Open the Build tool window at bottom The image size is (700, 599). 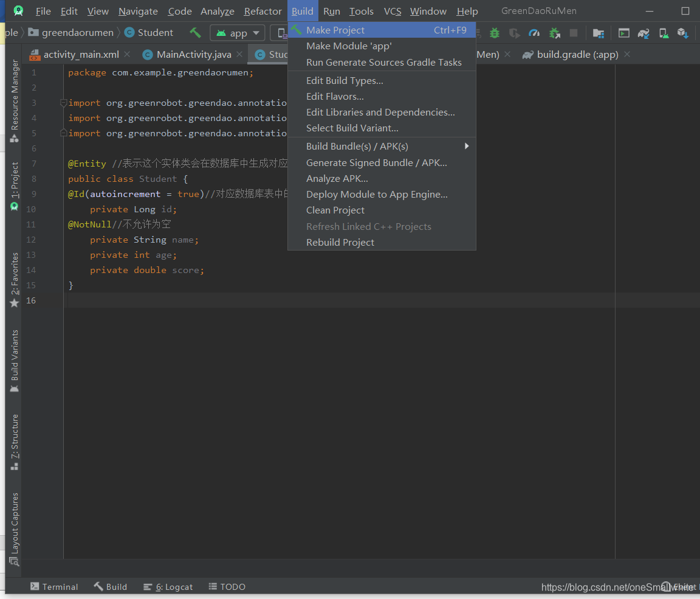coord(110,586)
